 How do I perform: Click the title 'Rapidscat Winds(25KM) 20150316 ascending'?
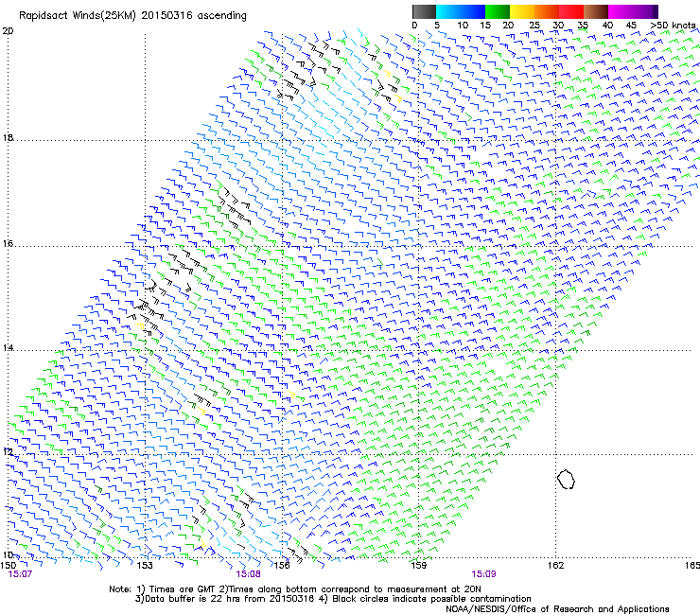pos(132,16)
